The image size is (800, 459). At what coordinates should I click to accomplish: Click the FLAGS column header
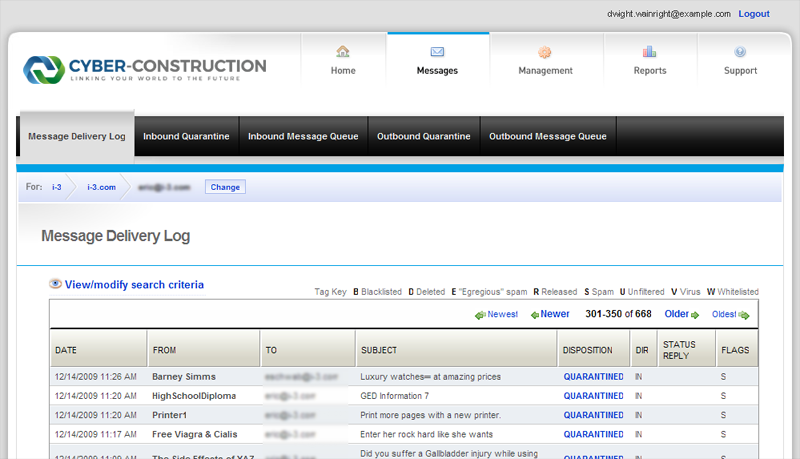point(737,348)
